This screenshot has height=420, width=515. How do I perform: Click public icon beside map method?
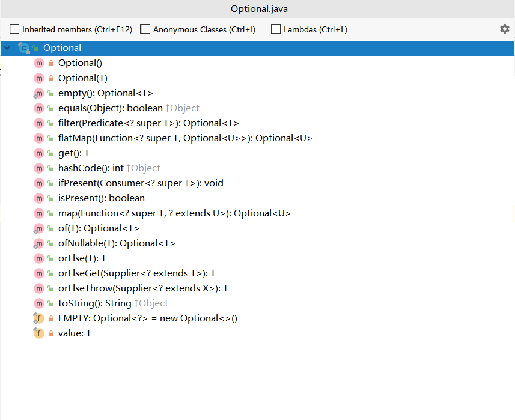click(50, 213)
